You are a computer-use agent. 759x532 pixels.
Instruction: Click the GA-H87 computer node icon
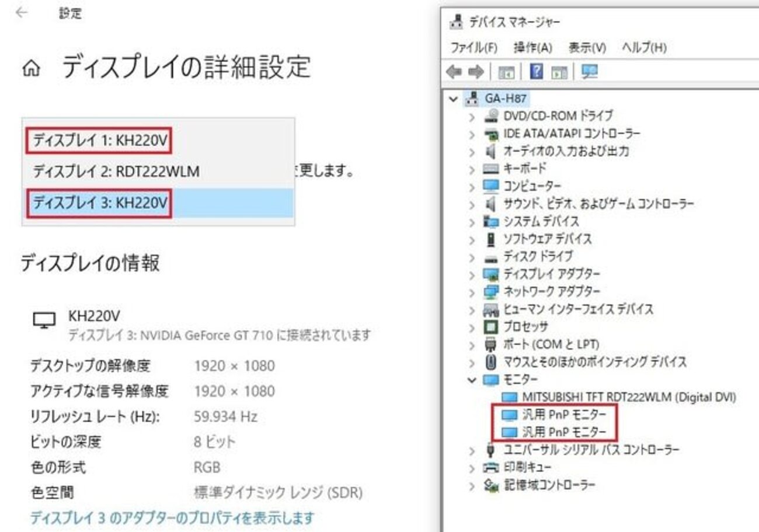click(472, 98)
